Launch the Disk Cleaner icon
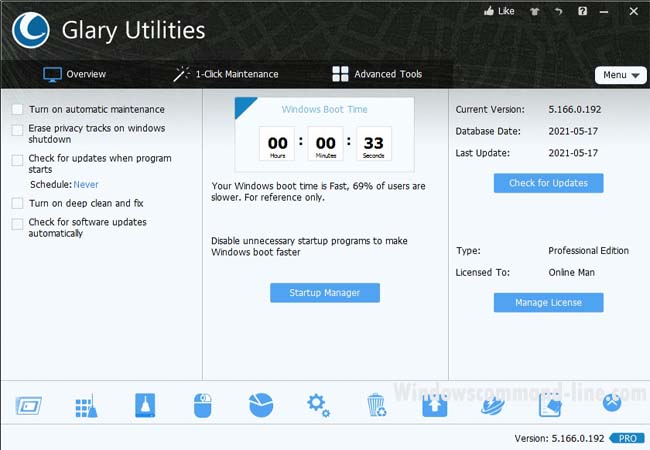Screen dimensions: 650x450 (x=145, y=405)
